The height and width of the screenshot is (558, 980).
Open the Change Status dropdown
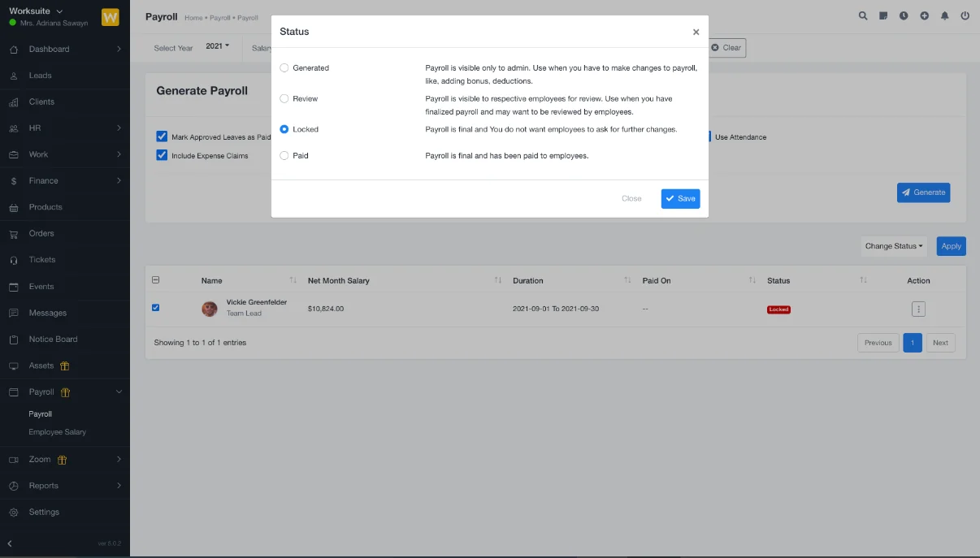point(893,246)
